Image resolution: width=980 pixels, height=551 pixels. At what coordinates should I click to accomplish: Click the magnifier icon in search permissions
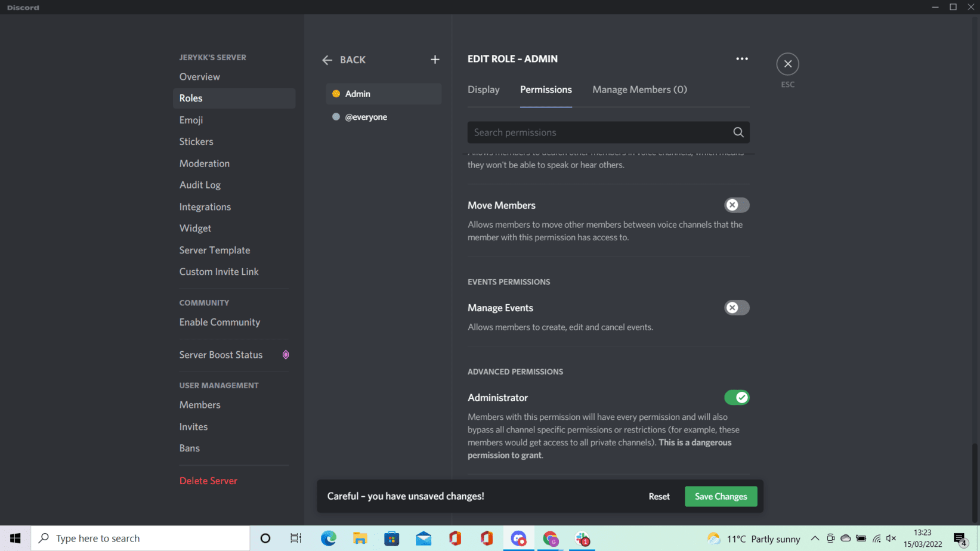click(738, 132)
